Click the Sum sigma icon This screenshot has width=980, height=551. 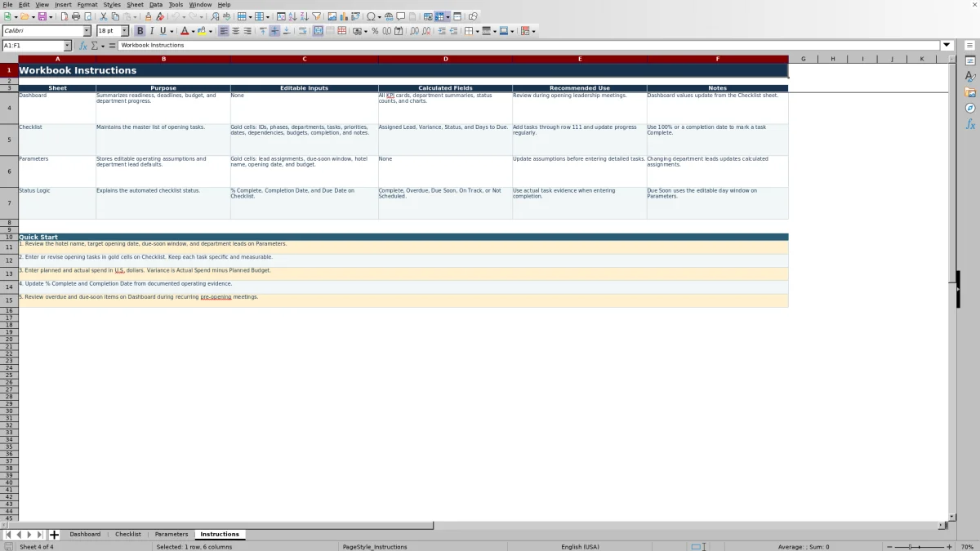click(95, 46)
